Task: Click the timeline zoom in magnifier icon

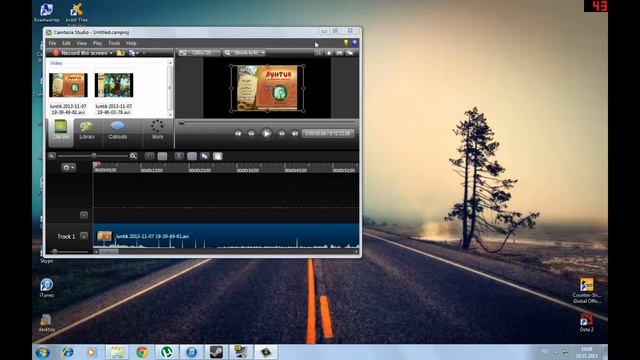Action: point(133,156)
